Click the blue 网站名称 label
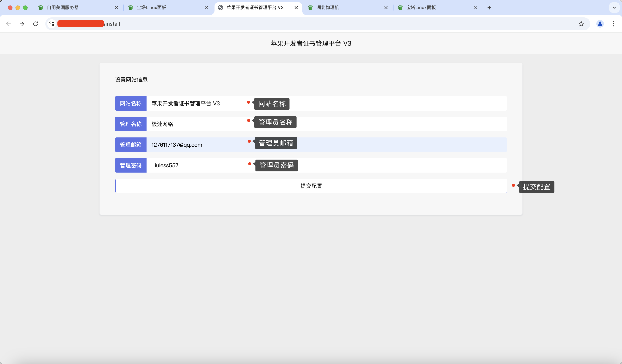Viewport: 622px width, 364px height. [x=131, y=103]
